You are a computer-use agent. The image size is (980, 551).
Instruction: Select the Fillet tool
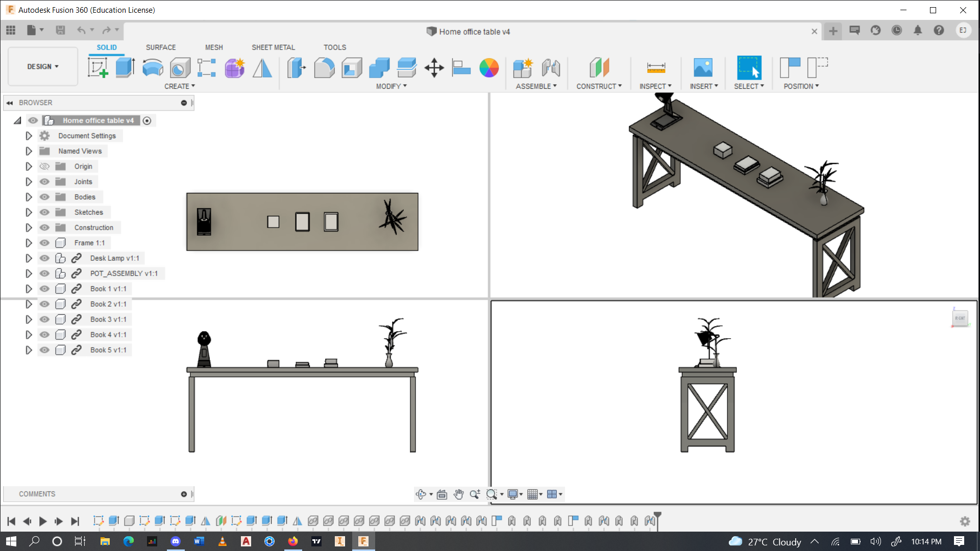pyautogui.click(x=324, y=67)
